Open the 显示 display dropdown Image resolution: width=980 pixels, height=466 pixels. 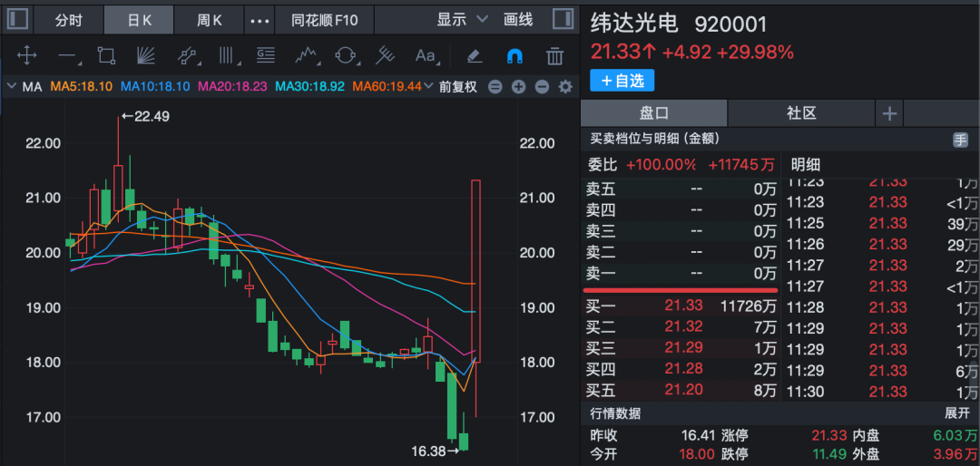[x=462, y=19]
